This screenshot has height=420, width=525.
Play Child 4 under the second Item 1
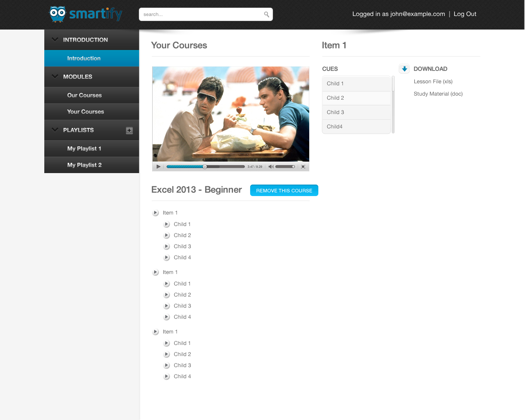(167, 317)
